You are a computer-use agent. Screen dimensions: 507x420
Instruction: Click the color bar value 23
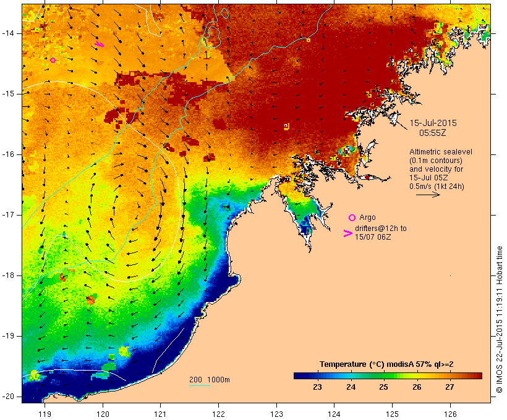point(318,387)
